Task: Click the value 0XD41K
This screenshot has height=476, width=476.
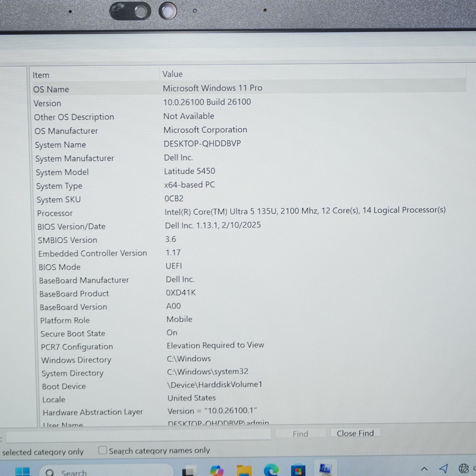Action: [181, 293]
